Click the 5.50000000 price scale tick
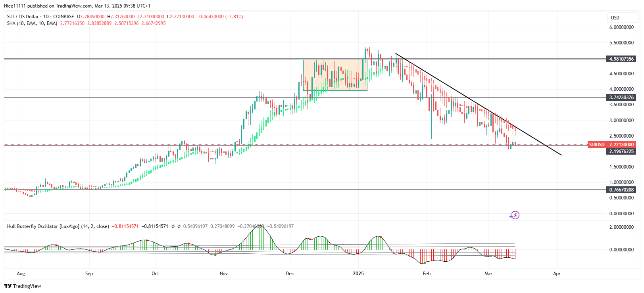Image resolution: width=644 pixels, height=293 pixels. coord(621,43)
